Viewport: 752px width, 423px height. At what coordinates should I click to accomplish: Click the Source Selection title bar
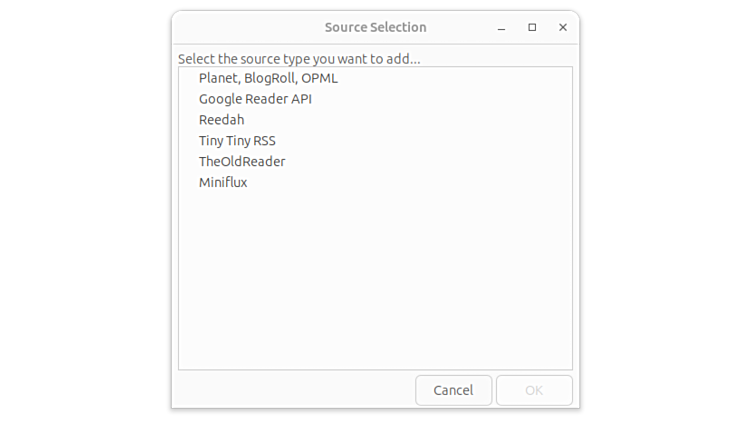coord(375,28)
